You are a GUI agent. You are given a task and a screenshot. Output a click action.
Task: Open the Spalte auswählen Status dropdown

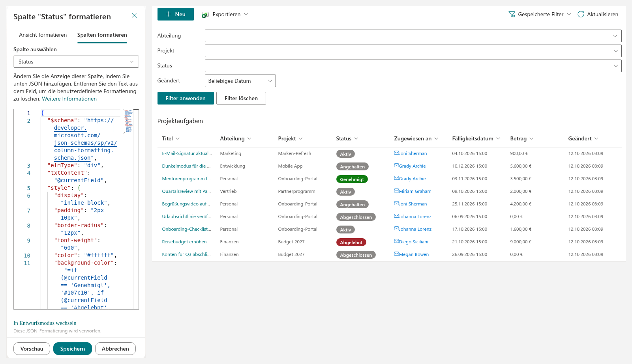76,62
